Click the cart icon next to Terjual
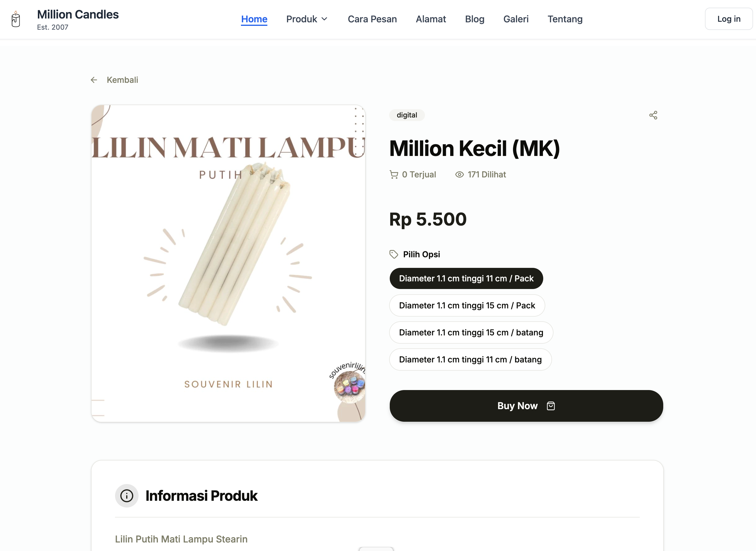This screenshot has height=551, width=756. coord(394,174)
